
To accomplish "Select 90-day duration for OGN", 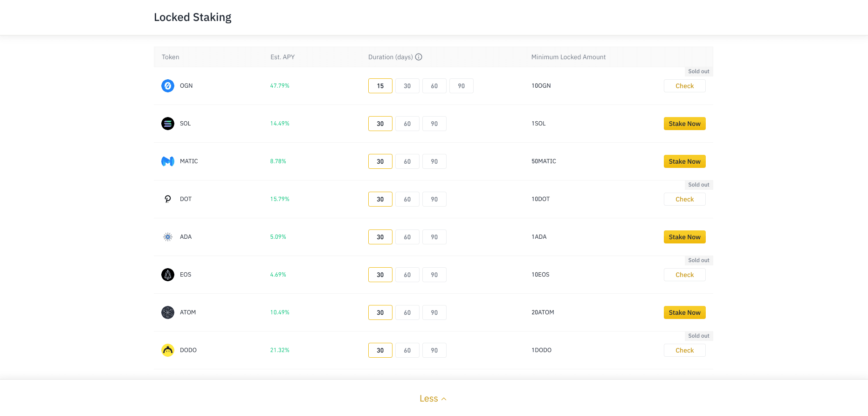I will point(461,86).
